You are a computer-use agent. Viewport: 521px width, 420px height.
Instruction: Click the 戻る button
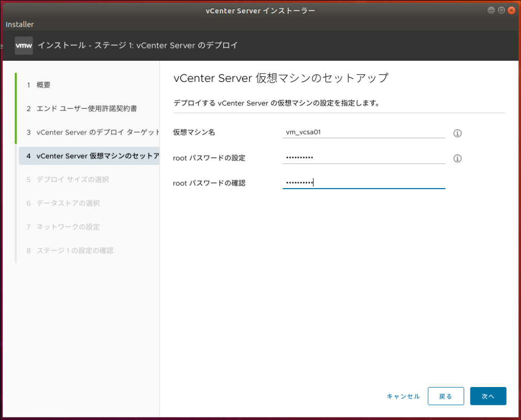pos(446,396)
